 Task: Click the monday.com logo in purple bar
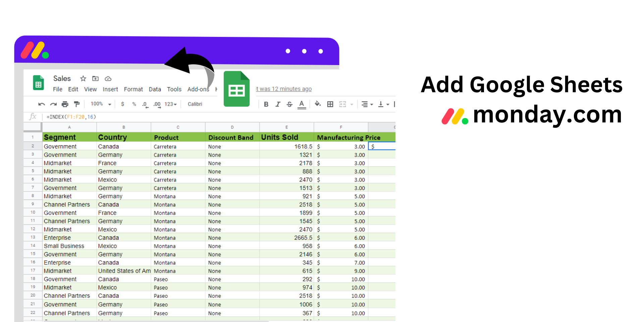[35, 50]
